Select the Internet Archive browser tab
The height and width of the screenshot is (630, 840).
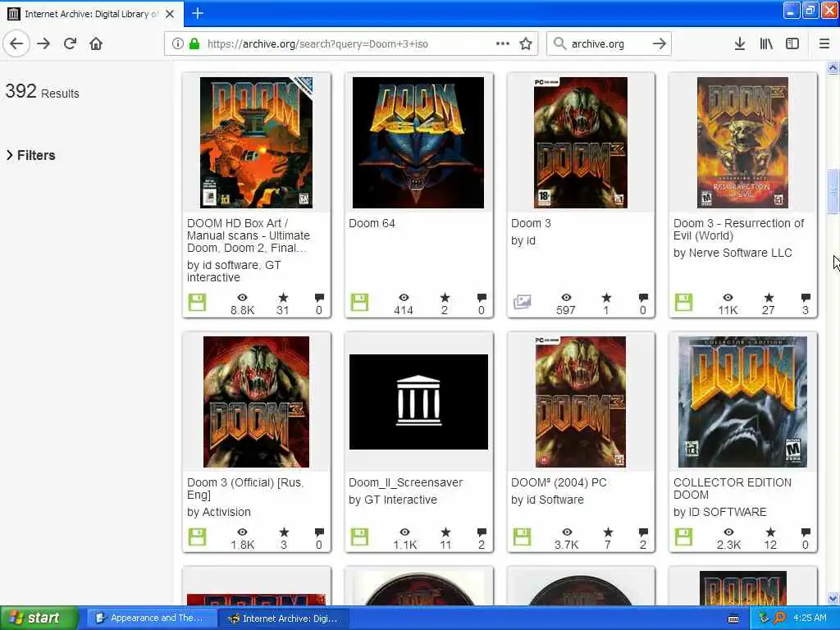[92, 14]
